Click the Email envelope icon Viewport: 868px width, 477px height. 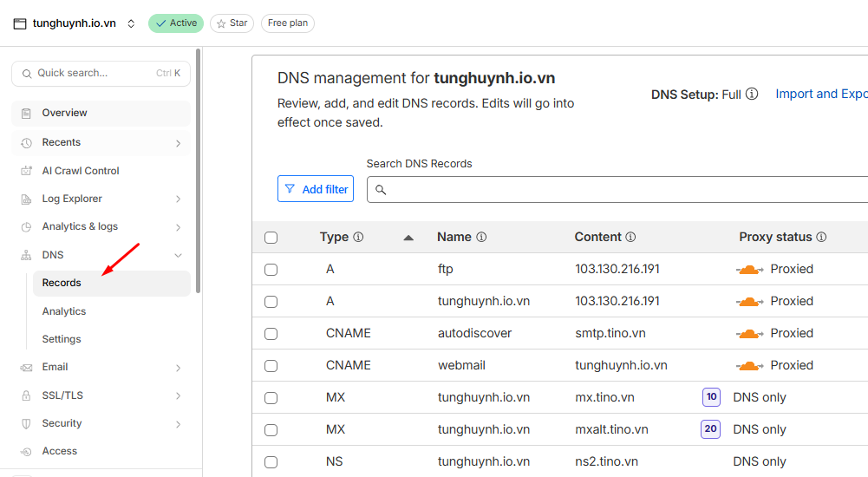click(26, 368)
